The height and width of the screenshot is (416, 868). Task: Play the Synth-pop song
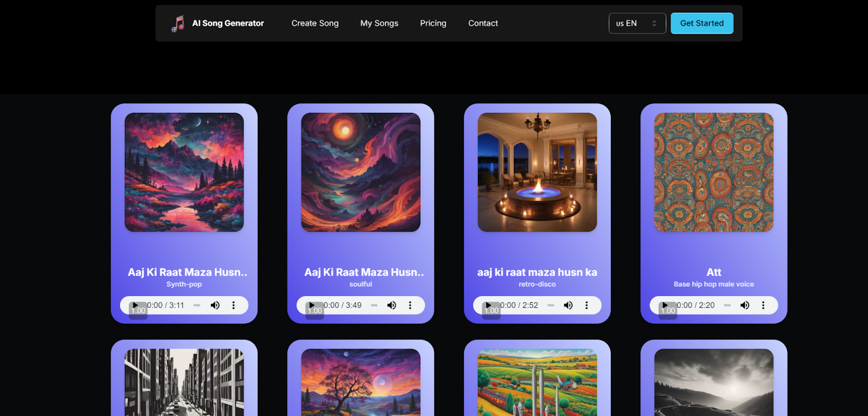click(136, 305)
